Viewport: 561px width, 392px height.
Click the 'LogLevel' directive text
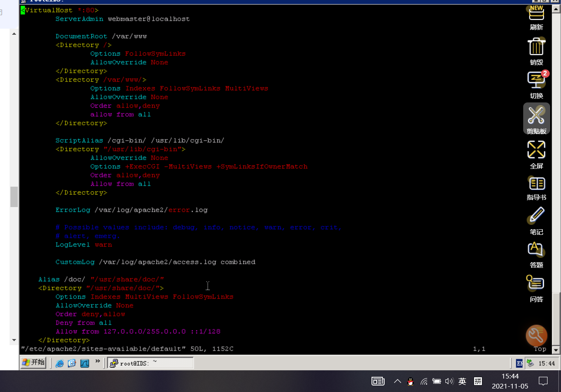(73, 245)
